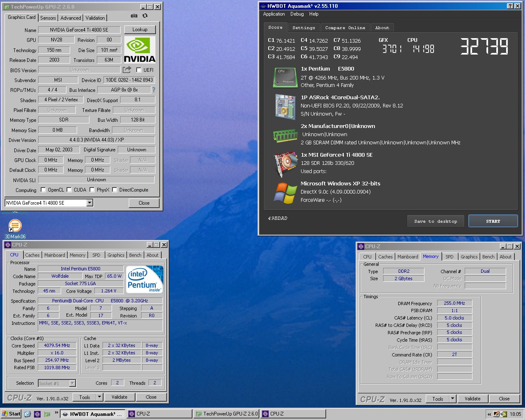525x420 pixels.
Task: Open the Application menu in Aquamark
Action: (274, 14)
